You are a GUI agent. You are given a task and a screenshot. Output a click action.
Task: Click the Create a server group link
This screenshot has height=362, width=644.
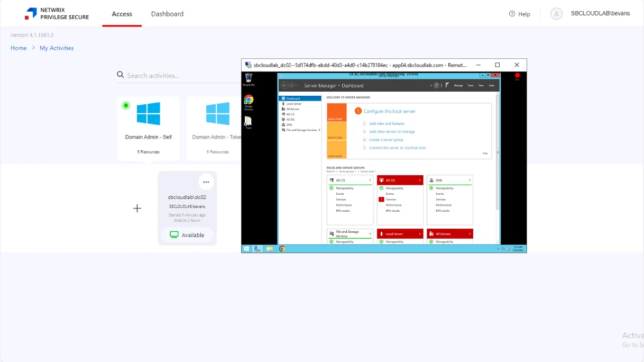click(x=386, y=140)
